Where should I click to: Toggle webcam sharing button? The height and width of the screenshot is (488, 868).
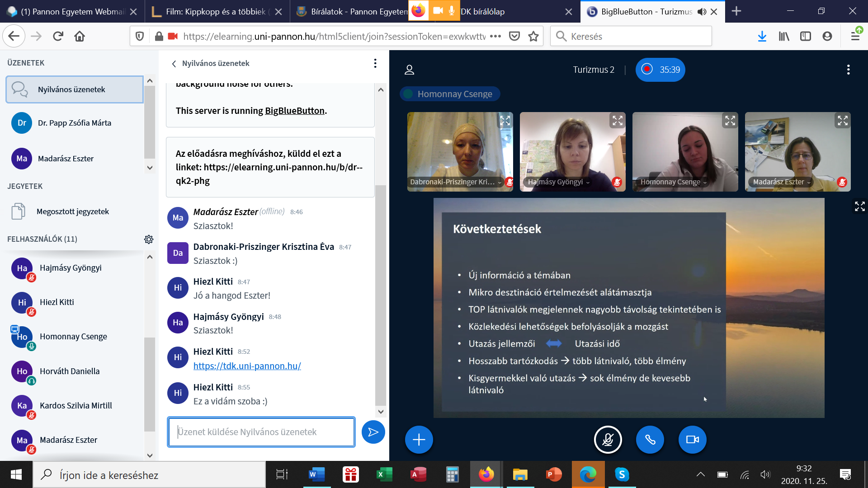pyautogui.click(x=692, y=439)
